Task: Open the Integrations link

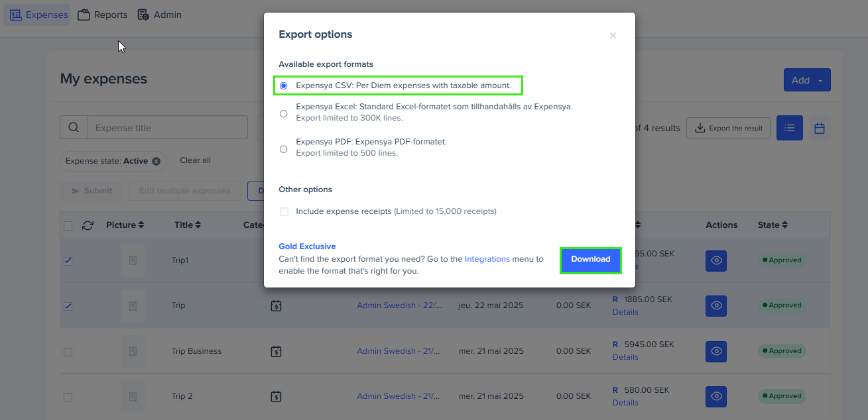Action: 487,259
